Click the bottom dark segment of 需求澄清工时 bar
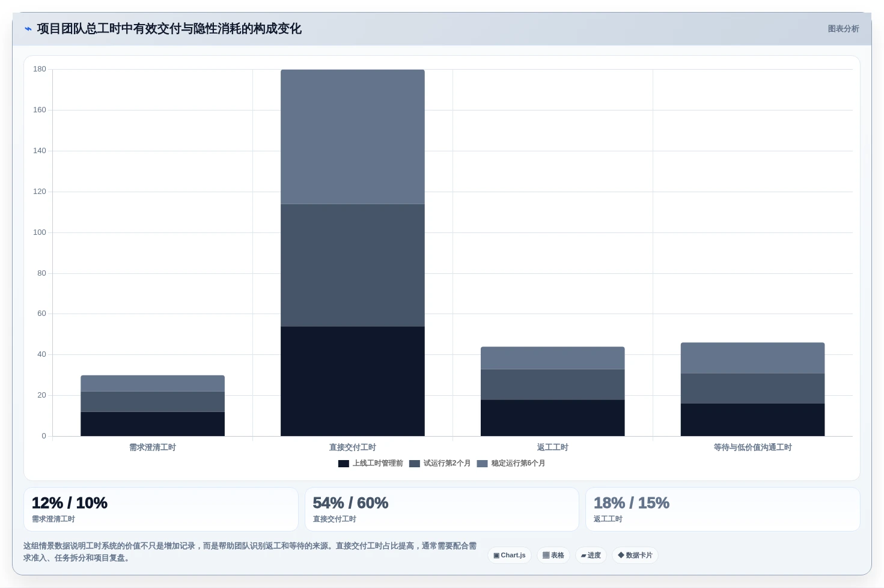The height and width of the screenshot is (588, 884). point(153,424)
